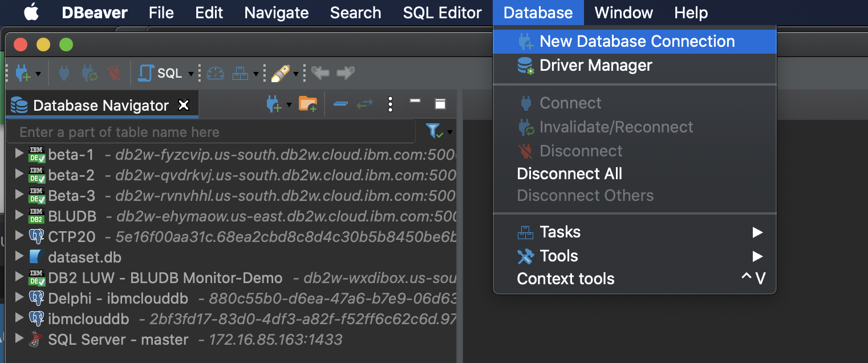This screenshot has width=868, height=363.
Task: Expand the SQL Server - master node
Action: pyautogui.click(x=19, y=338)
